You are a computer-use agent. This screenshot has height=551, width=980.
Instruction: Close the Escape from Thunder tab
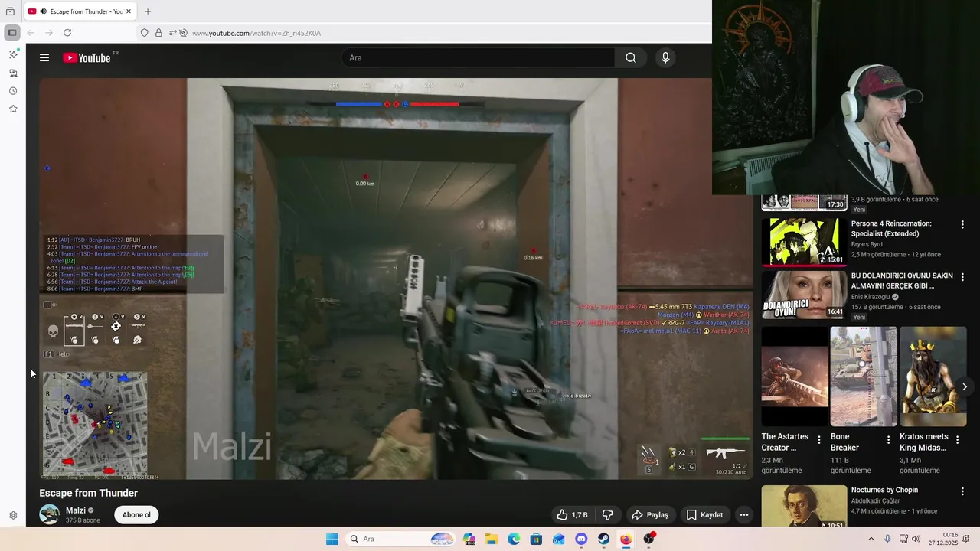pos(130,11)
